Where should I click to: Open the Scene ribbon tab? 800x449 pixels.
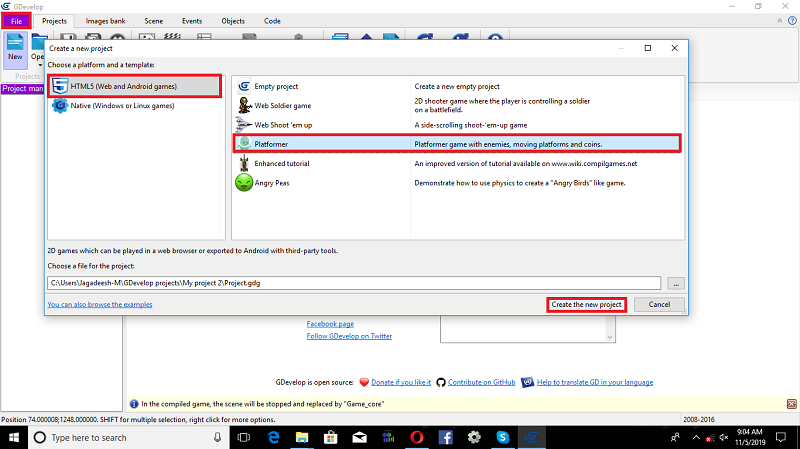(x=154, y=21)
